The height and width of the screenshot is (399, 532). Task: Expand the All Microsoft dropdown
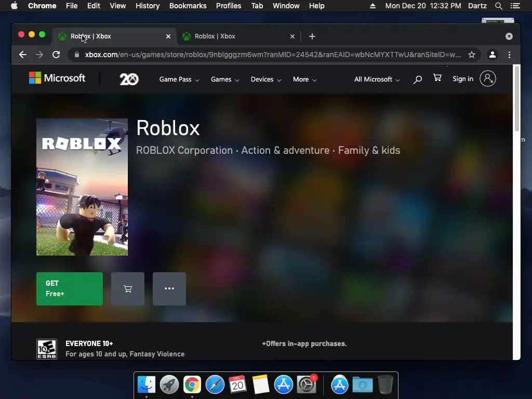click(377, 79)
